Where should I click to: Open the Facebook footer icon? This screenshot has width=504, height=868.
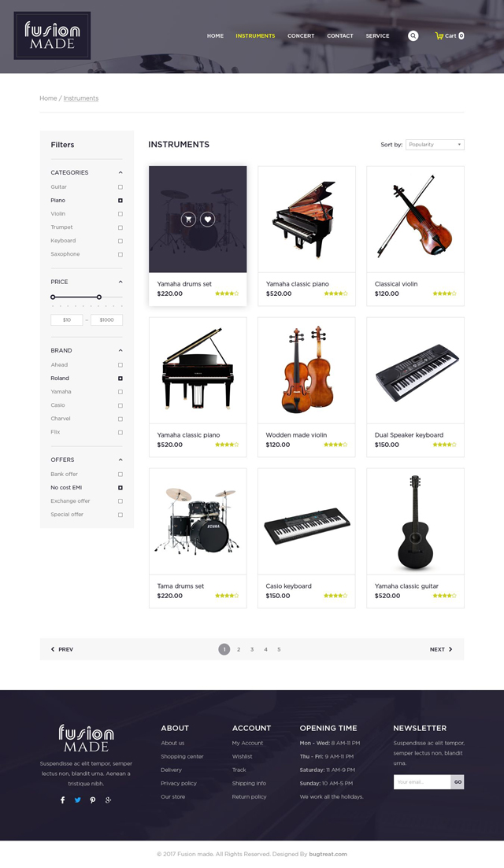pos(62,800)
